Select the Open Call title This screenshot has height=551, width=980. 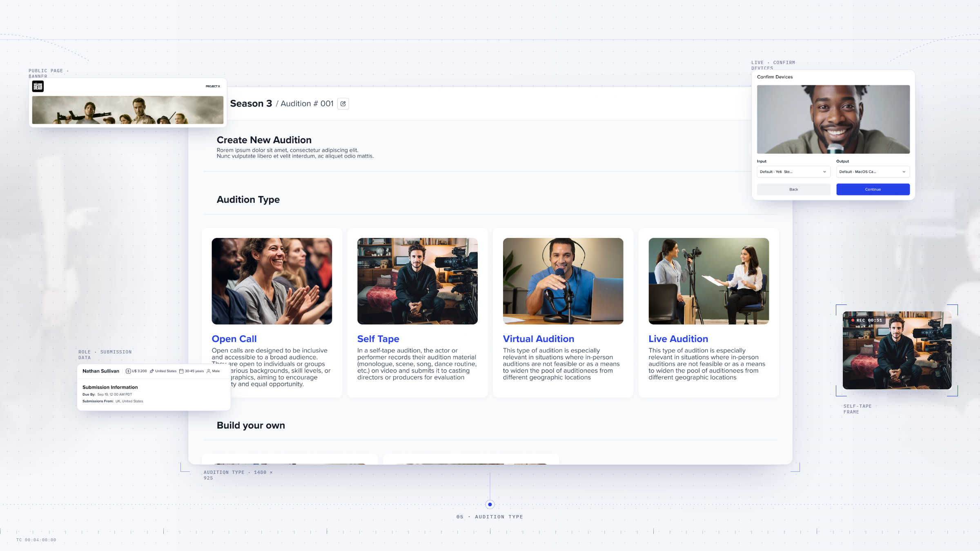234,339
